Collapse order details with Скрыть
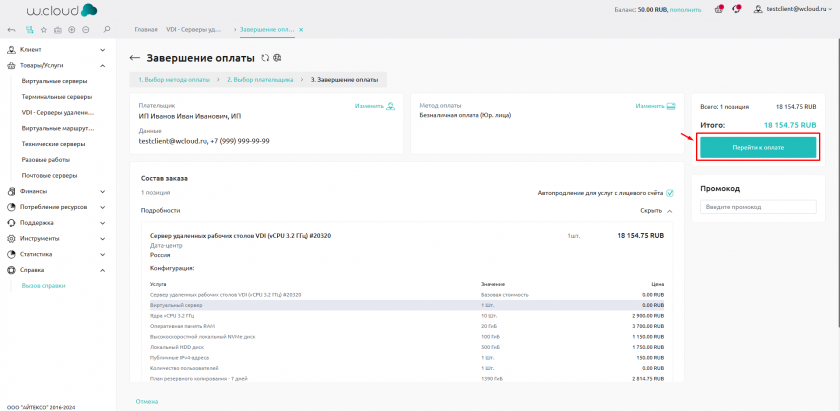Image resolution: width=840 pixels, height=411 pixels. (656, 211)
